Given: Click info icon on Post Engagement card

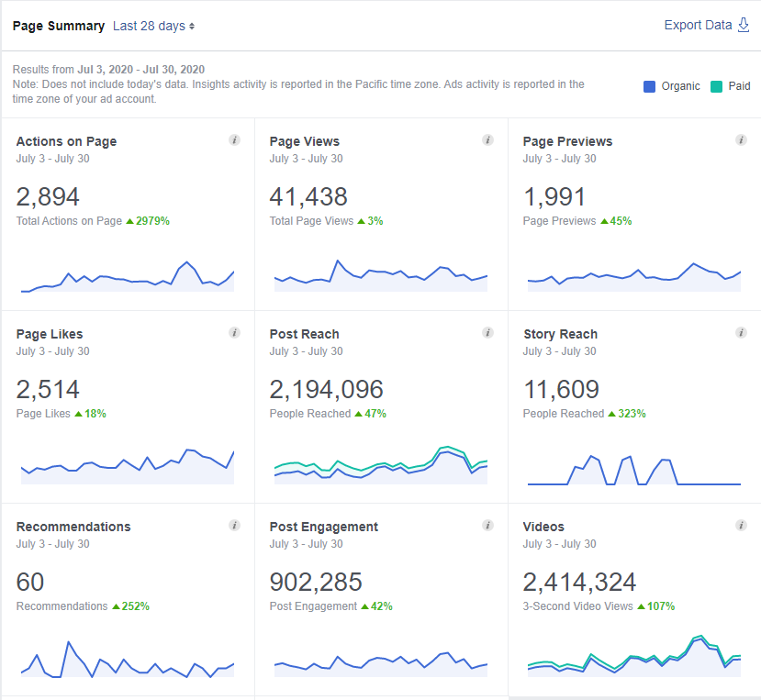Looking at the screenshot, I should click(487, 526).
